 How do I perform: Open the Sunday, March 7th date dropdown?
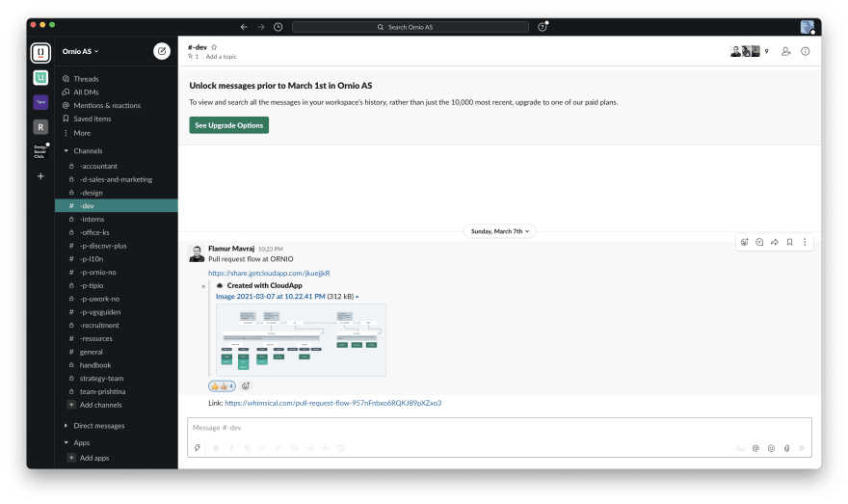coord(500,231)
